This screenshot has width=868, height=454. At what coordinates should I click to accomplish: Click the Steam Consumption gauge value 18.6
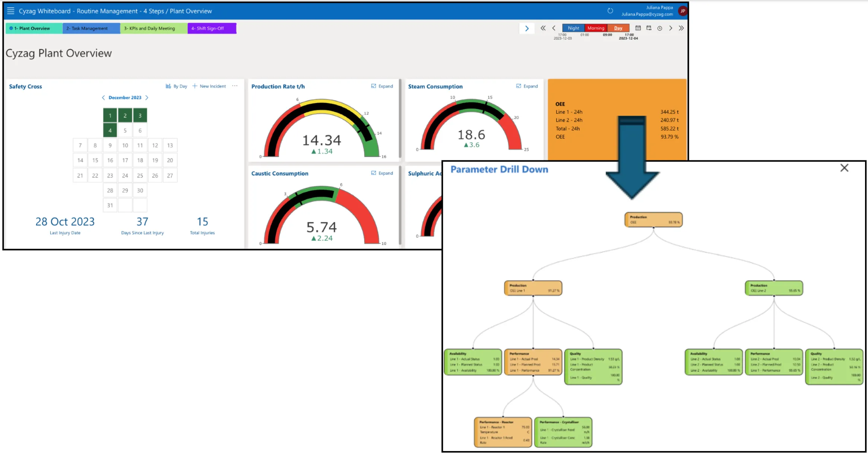point(471,134)
